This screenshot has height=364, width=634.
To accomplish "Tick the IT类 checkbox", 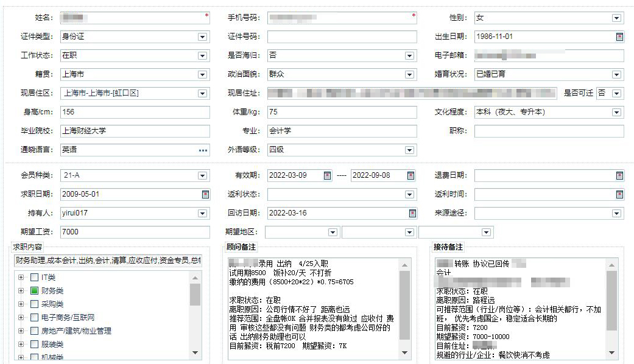I will (34, 277).
